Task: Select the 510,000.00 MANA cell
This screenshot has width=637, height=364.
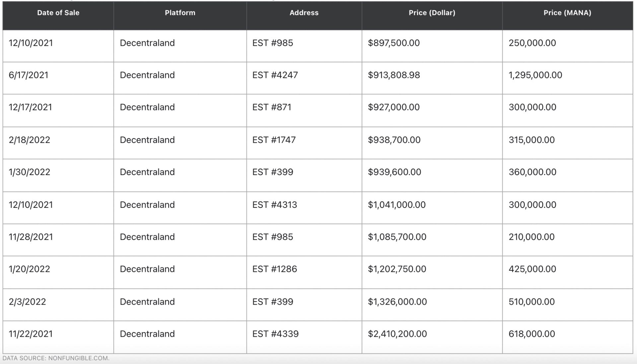Action: click(x=531, y=302)
